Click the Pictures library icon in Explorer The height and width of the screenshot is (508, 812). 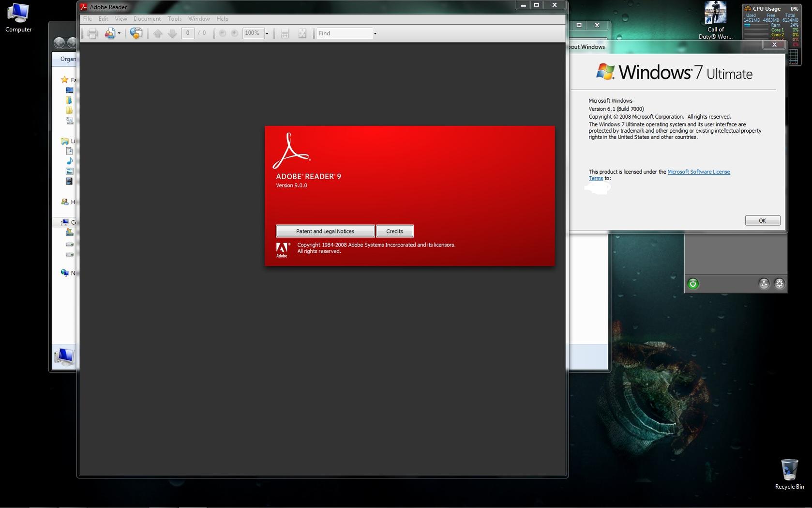click(70, 171)
